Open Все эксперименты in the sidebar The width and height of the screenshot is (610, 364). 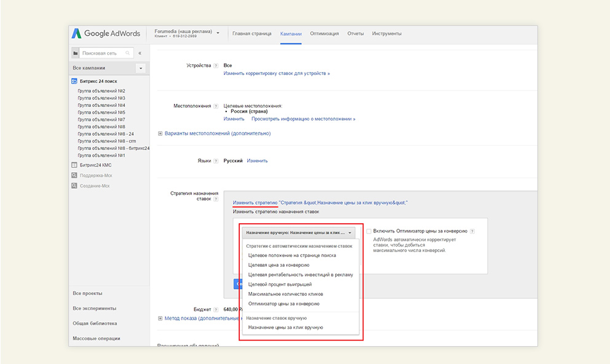[95, 309]
